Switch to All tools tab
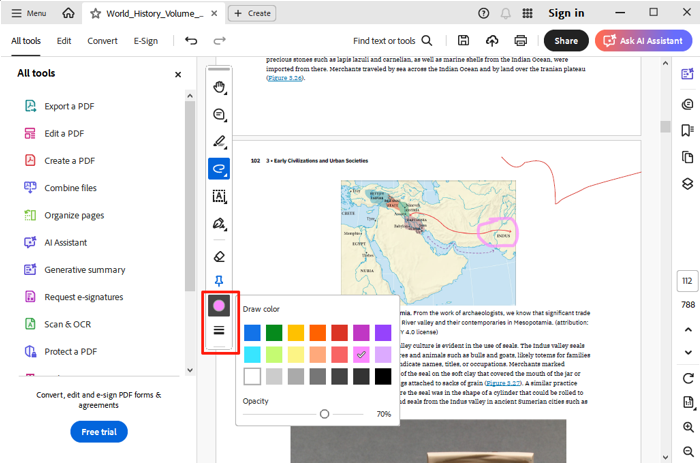The height and width of the screenshot is (463, 700). click(x=26, y=41)
